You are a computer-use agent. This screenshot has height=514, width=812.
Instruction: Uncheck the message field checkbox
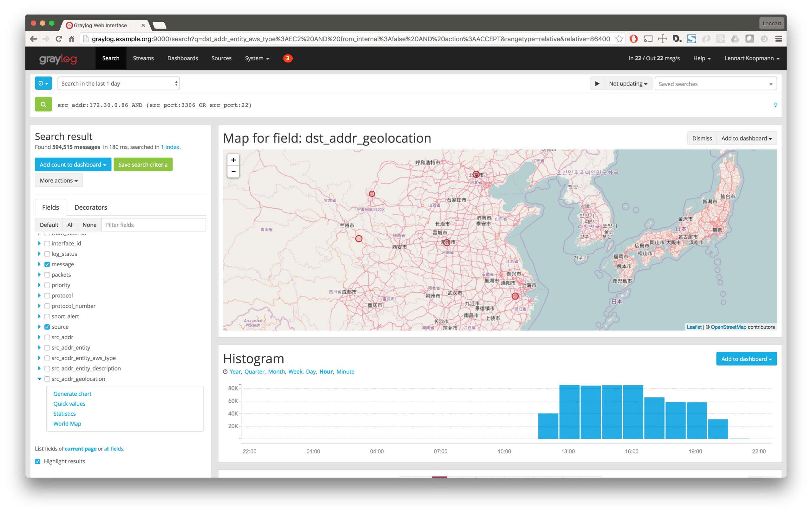pos(47,264)
